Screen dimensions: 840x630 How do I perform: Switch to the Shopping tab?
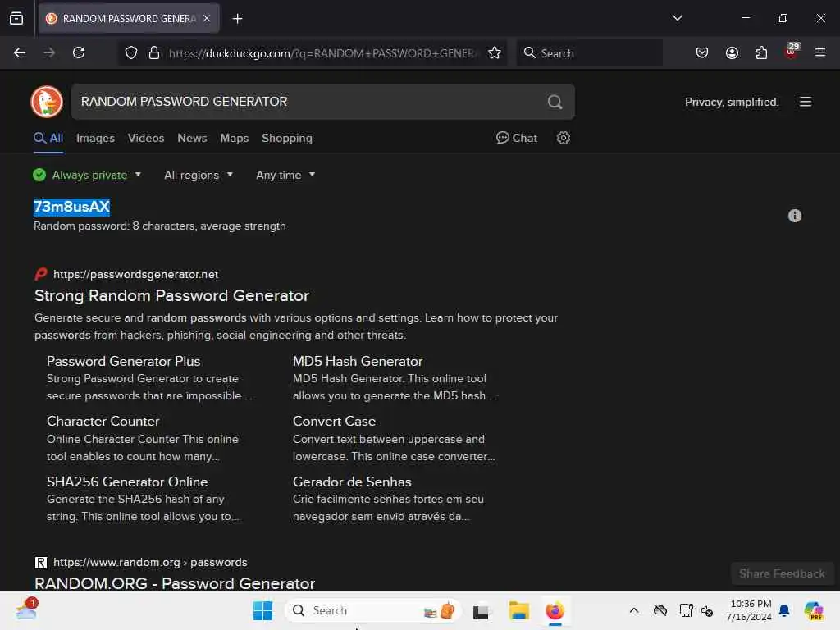[286, 138]
